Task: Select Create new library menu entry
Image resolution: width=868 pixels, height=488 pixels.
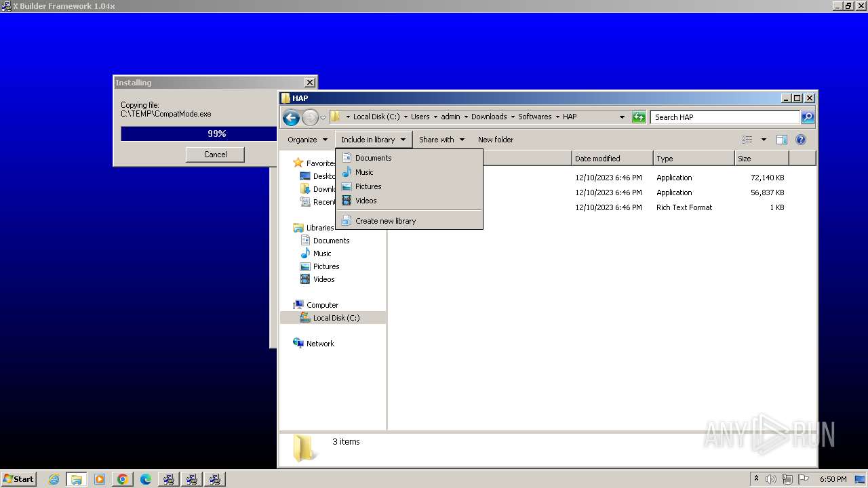Action: click(x=409, y=221)
